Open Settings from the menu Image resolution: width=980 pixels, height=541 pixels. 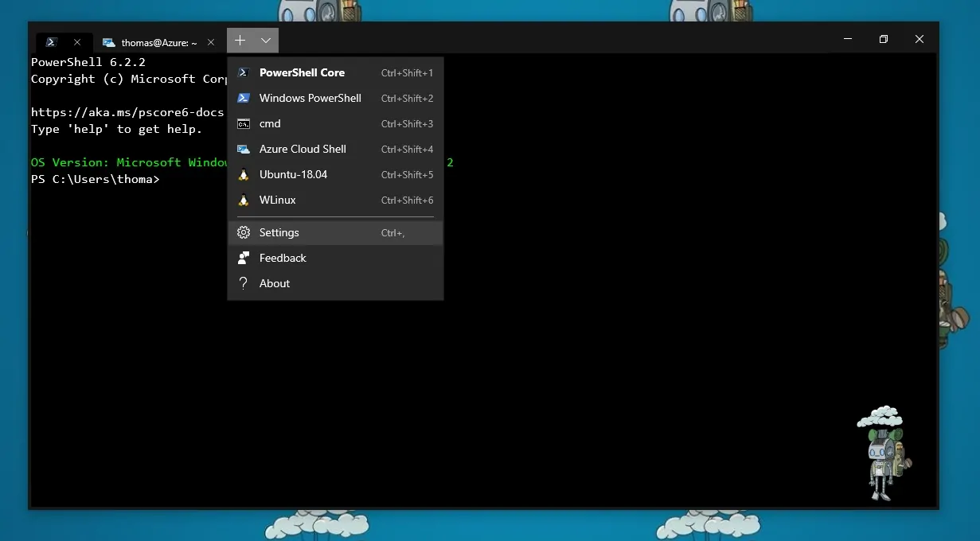(x=279, y=232)
